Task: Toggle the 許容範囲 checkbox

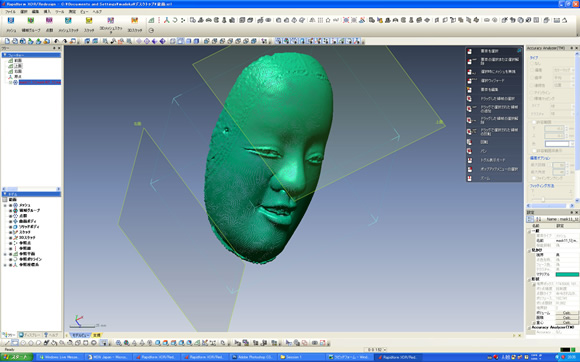Action: pos(534,122)
